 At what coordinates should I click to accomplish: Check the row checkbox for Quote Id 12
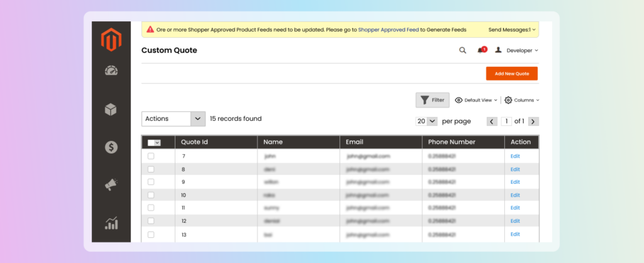151,221
